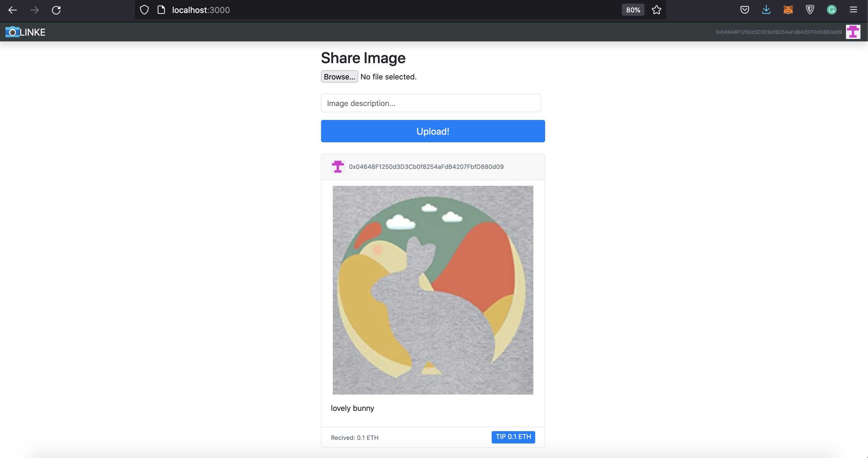868x458 pixels.
Task: Click the 'No file selected.' text
Action: 388,76
